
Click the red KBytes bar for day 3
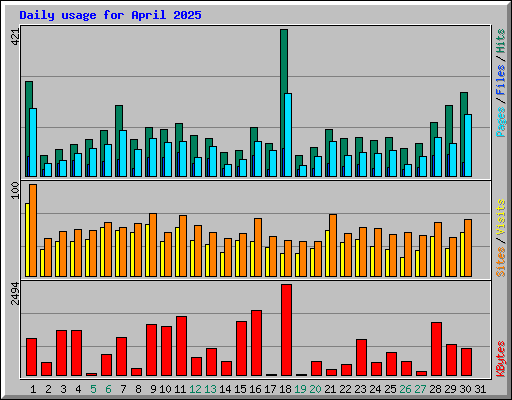click(61, 353)
